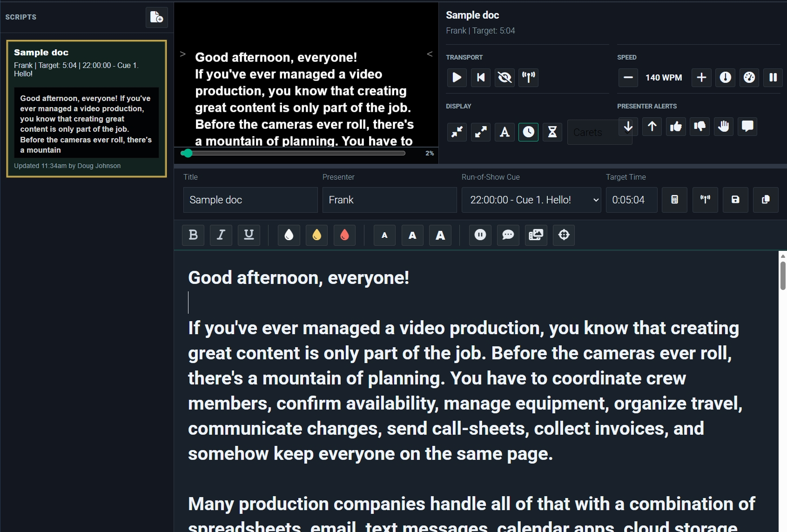Click the 'Frank | Target: 5:04' subtitle under Sample doc

[x=480, y=31]
